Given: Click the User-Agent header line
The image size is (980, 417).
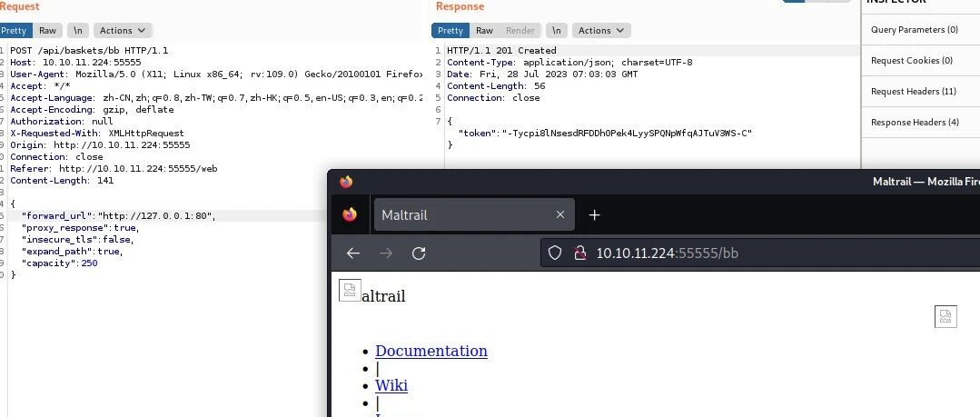Looking at the screenshot, I should pos(216,74).
